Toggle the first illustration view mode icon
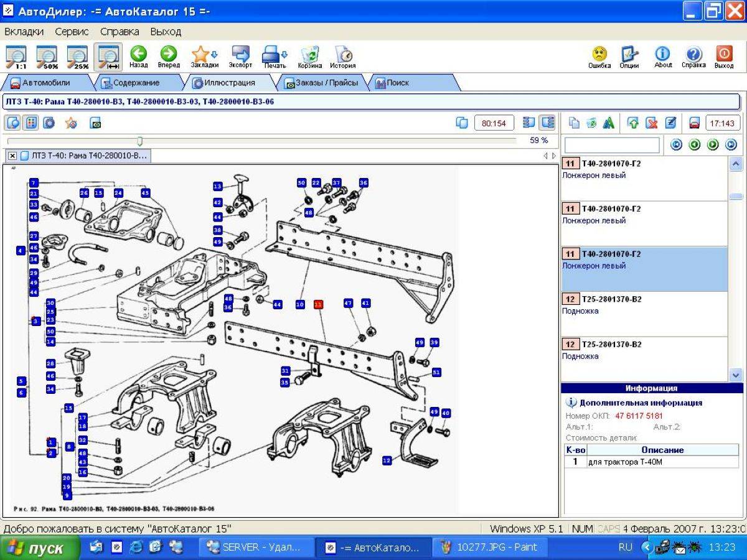Screen dimensions: 747x560 13,123
